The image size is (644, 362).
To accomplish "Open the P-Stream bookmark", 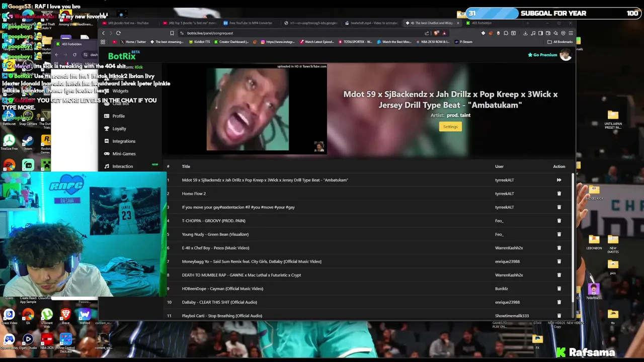I will 463,42.
